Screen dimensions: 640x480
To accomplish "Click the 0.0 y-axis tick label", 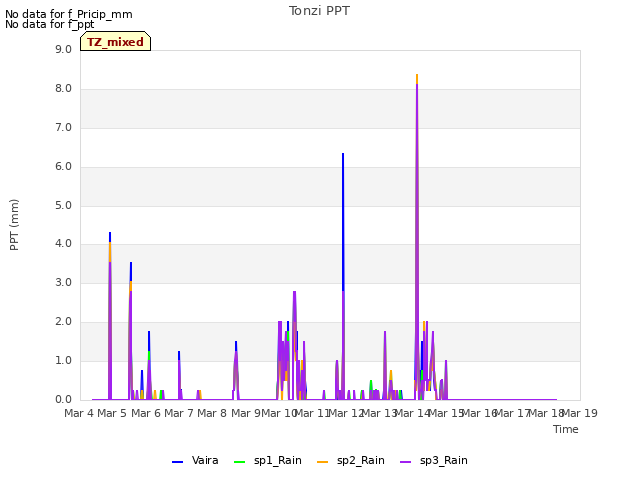I will 63,400.
